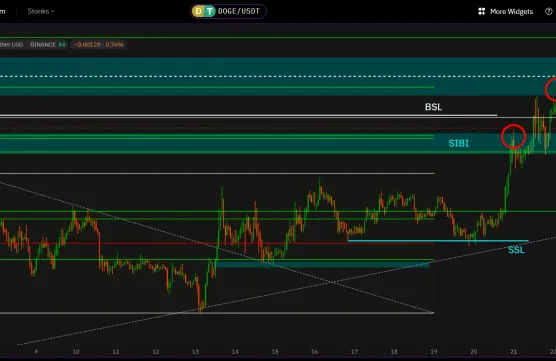Image resolution: width=556 pixels, height=361 pixels.
Task: Select the SIBI zone label
Action: [458, 143]
